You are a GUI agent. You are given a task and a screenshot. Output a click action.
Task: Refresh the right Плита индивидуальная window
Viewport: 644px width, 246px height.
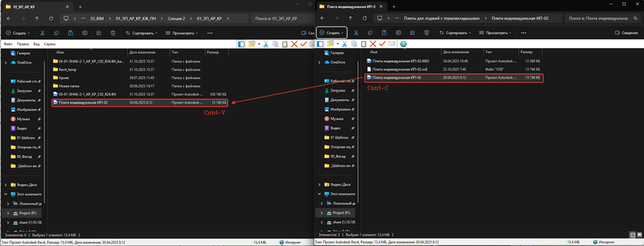[365, 19]
